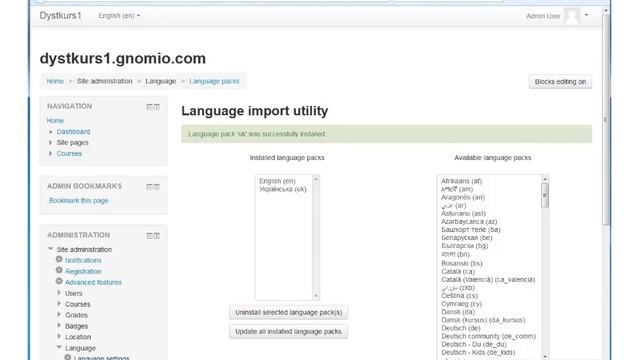Viewport: 640px width, 360px height.
Task: Select English (en) in installed packs
Action: click(x=277, y=181)
